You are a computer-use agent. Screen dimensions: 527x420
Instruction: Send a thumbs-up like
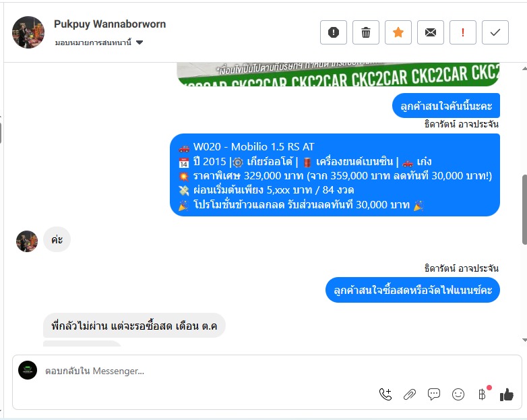point(507,394)
